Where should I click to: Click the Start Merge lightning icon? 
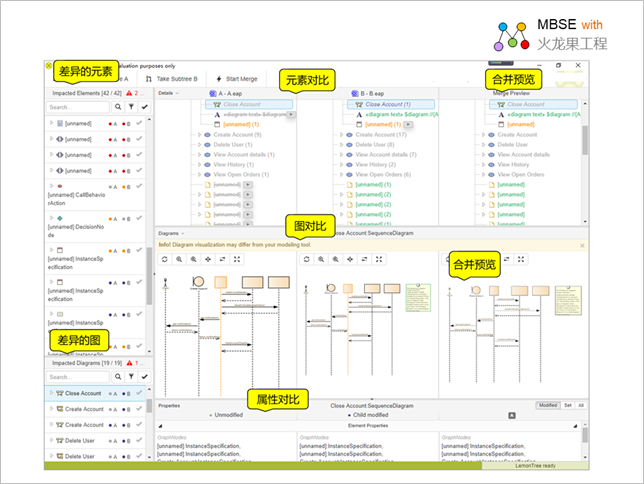click(219, 78)
